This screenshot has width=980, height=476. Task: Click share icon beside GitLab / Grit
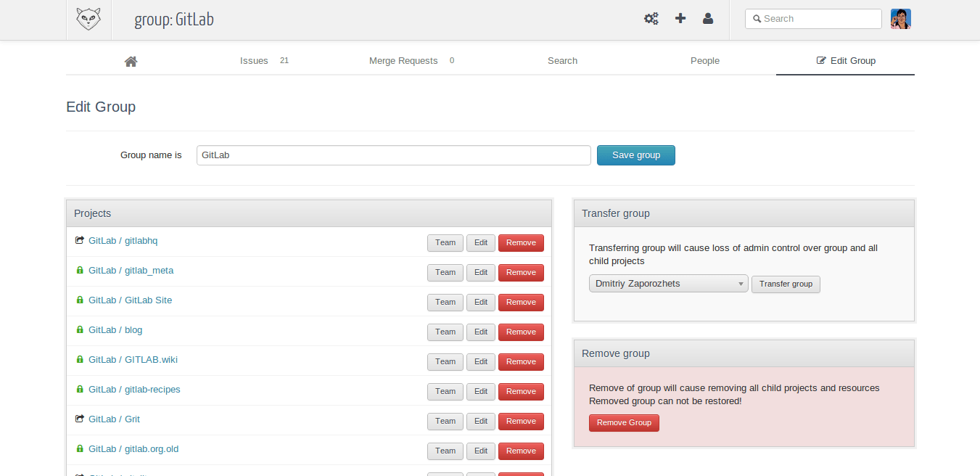coord(80,419)
